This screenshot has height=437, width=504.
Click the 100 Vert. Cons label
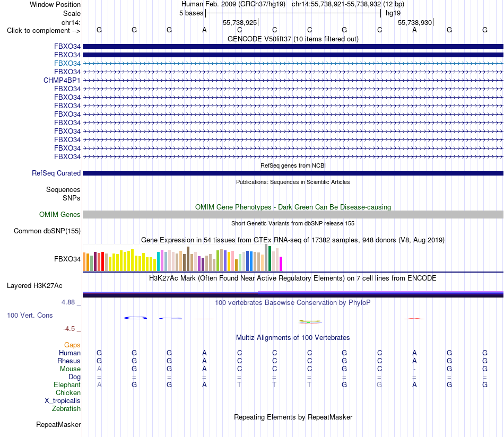click(x=30, y=315)
